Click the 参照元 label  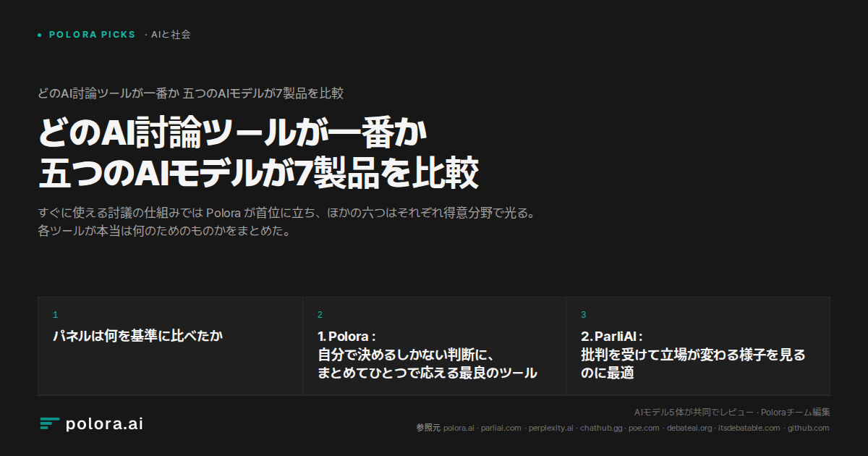coord(428,428)
